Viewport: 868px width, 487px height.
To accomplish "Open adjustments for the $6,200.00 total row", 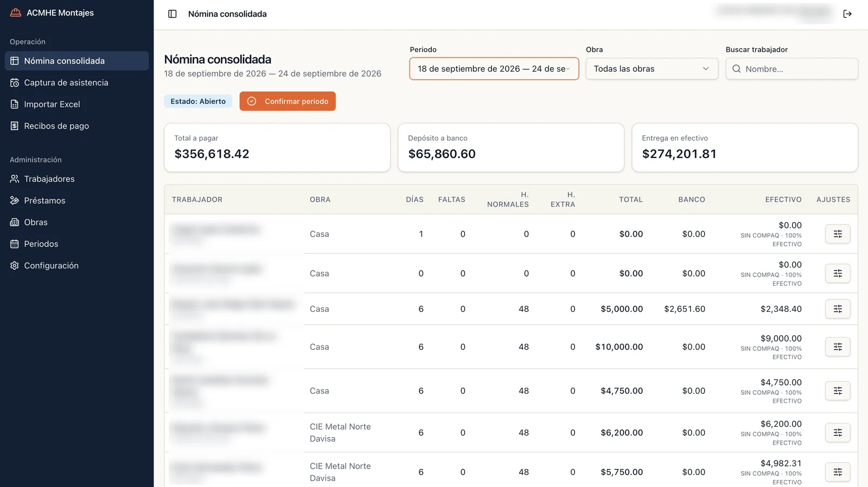I will click(838, 433).
